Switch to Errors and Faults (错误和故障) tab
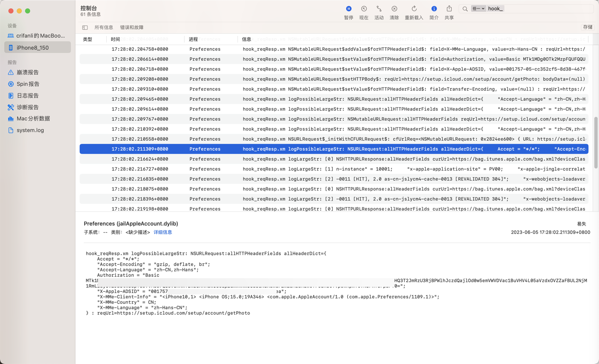 [132, 27]
